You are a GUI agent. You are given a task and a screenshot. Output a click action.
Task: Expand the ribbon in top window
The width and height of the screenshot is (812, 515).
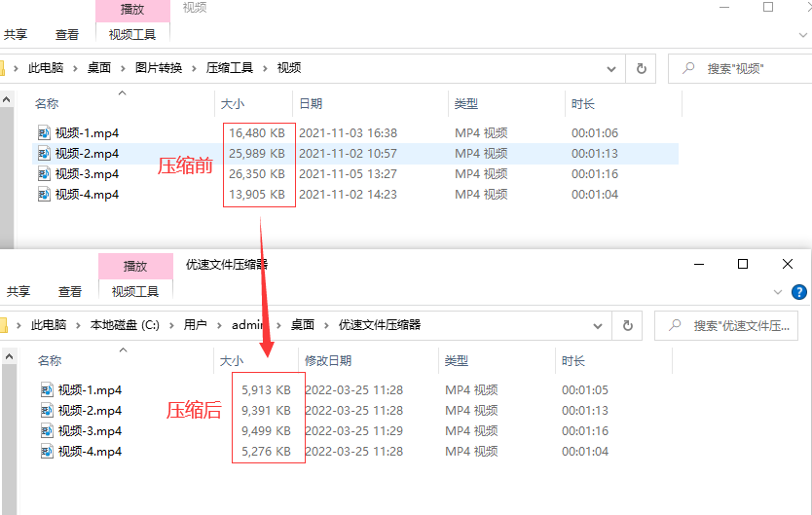pyautogui.click(x=802, y=35)
